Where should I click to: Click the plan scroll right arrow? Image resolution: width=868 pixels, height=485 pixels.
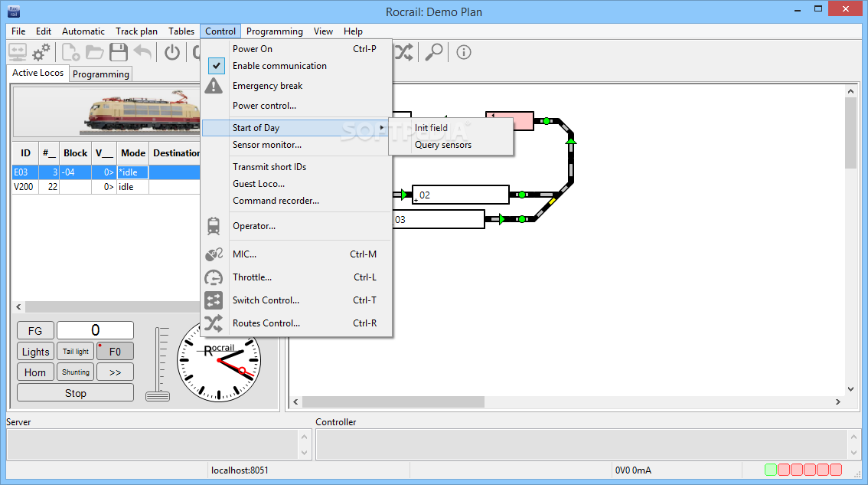(837, 401)
